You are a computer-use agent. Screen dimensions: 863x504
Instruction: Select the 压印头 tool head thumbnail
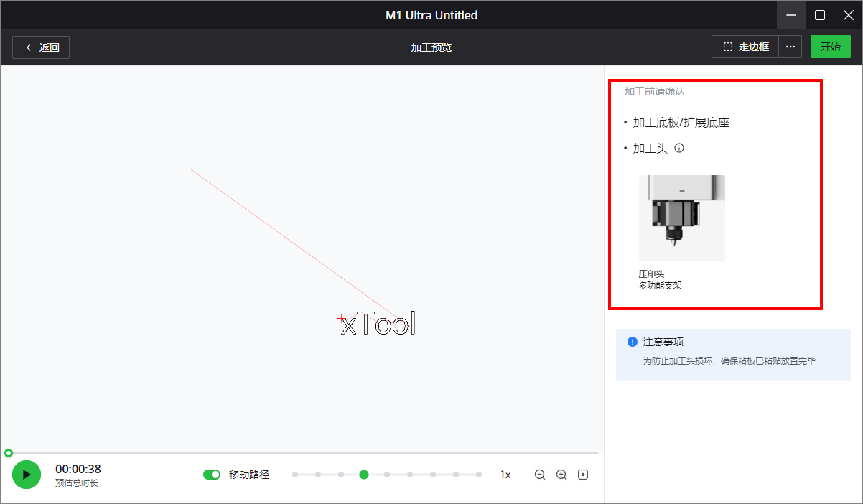tap(682, 218)
